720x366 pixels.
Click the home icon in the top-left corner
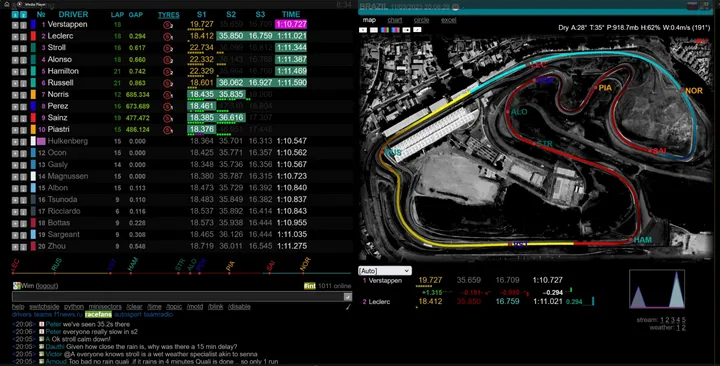(7, 4)
